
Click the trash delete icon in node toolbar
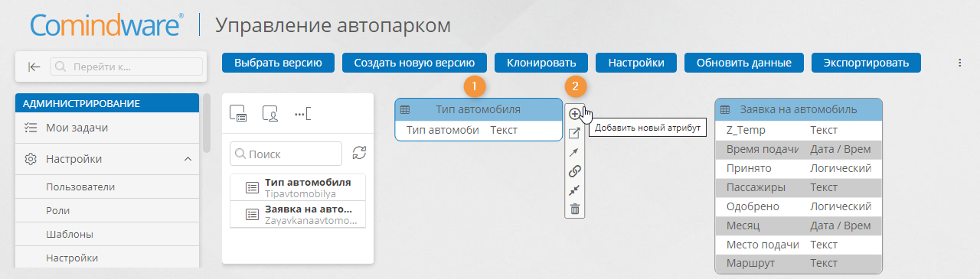point(574,209)
